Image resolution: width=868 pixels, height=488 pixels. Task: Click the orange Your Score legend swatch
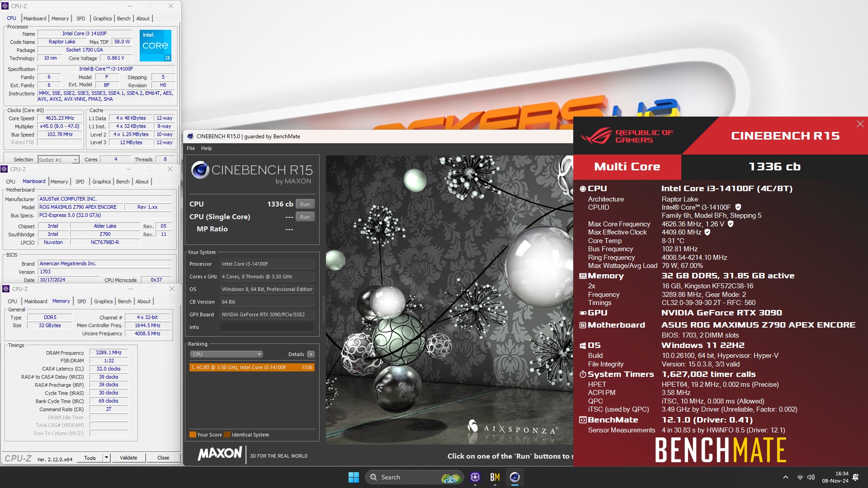pos(193,435)
